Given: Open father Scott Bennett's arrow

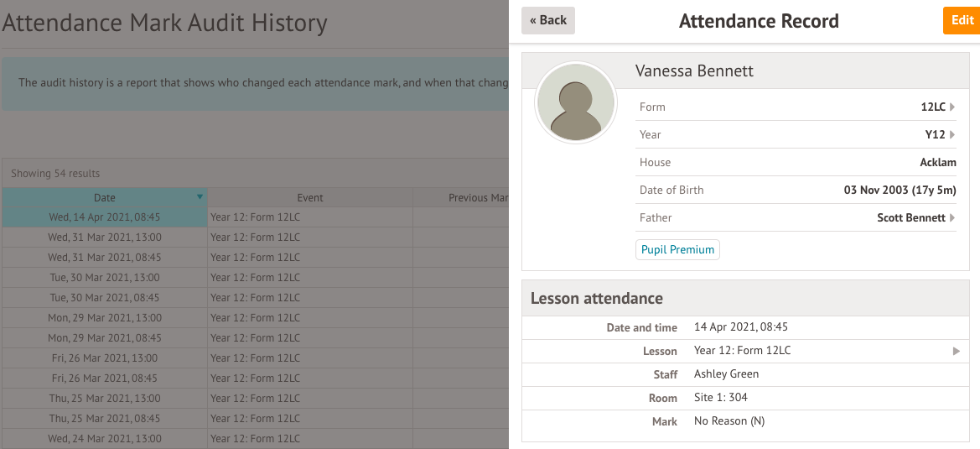Looking at the screenshot, I should 952,217.
